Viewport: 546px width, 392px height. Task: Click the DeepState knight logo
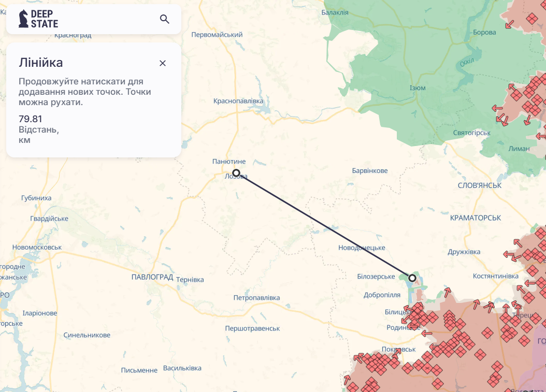[x=24, y=19]
